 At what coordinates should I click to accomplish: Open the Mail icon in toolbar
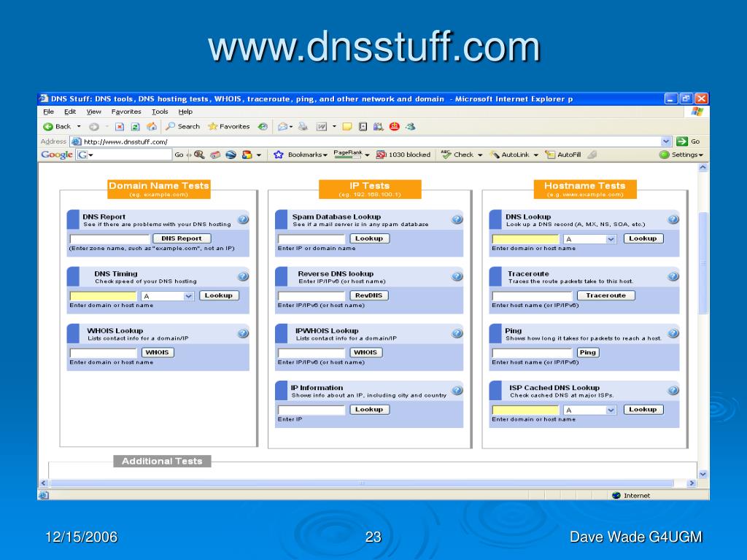283,127
